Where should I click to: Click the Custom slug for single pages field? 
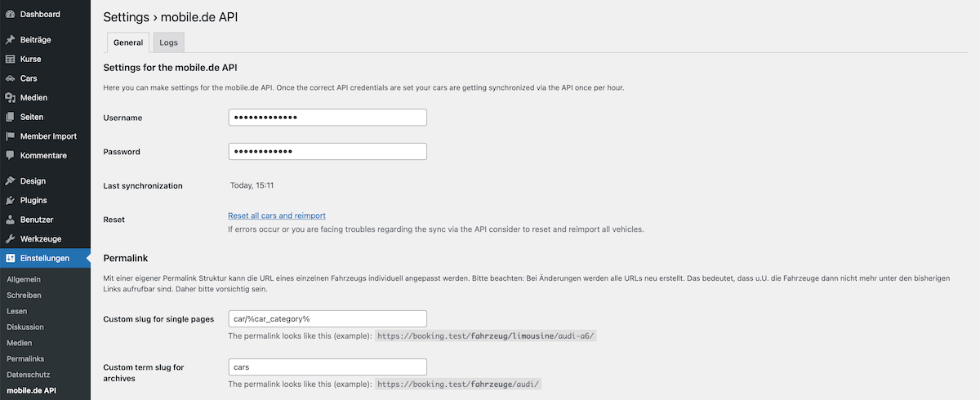tap(327, 319)
